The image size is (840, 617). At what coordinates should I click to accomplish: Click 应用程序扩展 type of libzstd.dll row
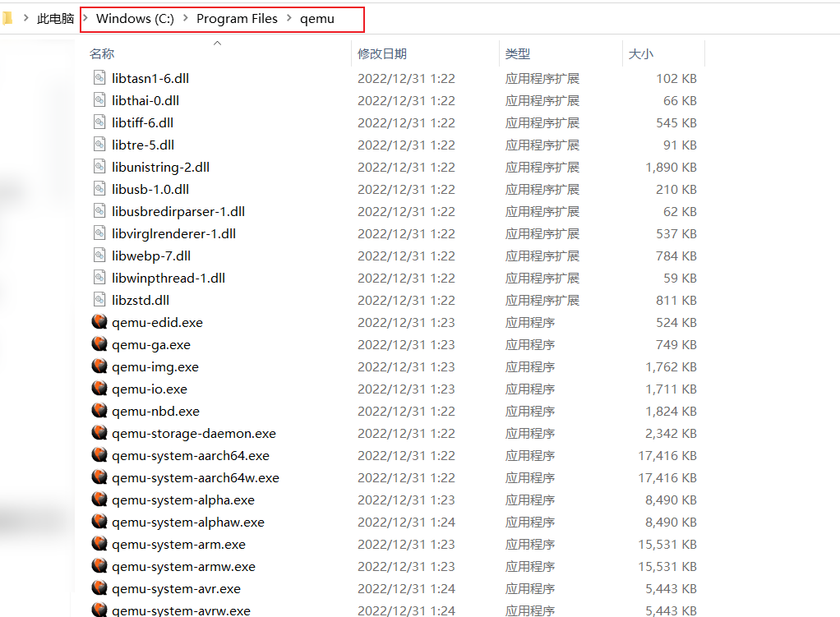coord(542,301)
